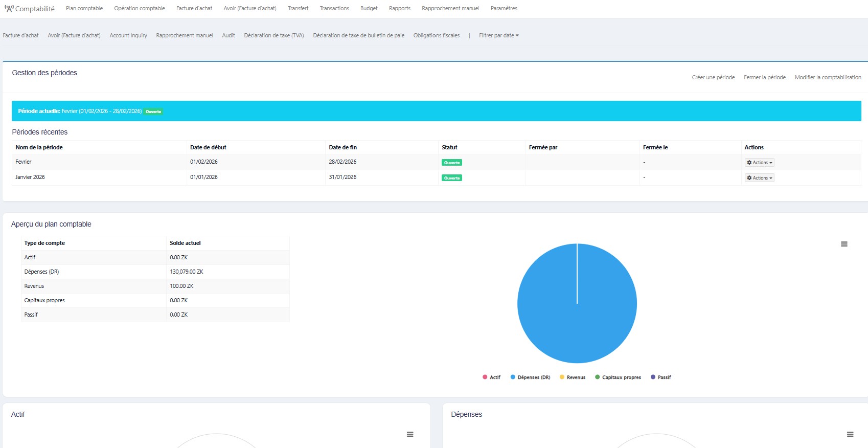Image resolution: width=868 pixels, height=448 pixels.
Task: Click Fermer la période link
Action: click(x=765, y=78)
